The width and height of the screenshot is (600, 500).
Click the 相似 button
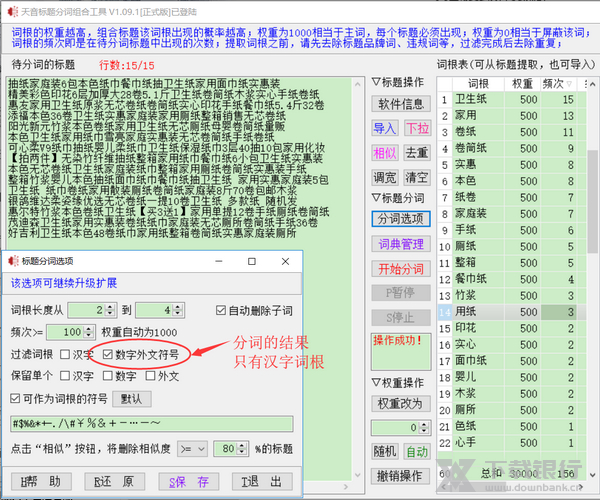click(385, 153)
